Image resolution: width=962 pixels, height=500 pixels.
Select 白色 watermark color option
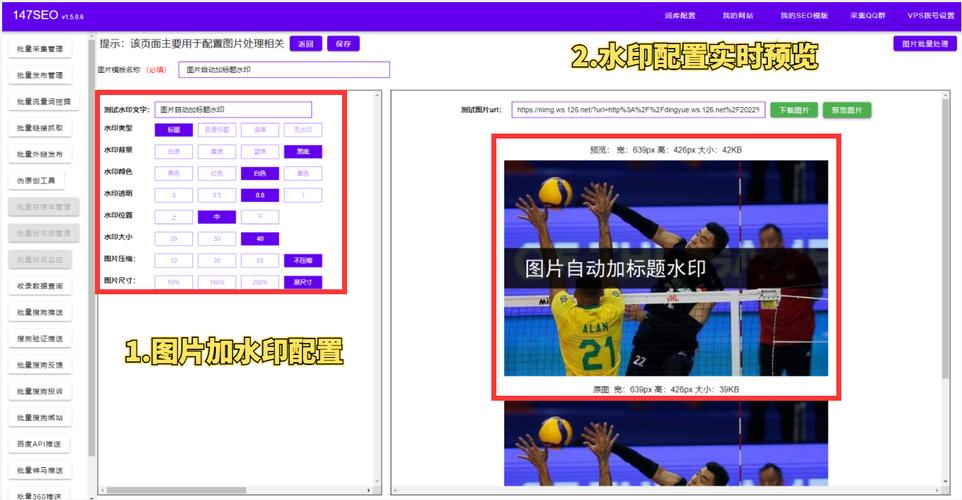[260, 173]
